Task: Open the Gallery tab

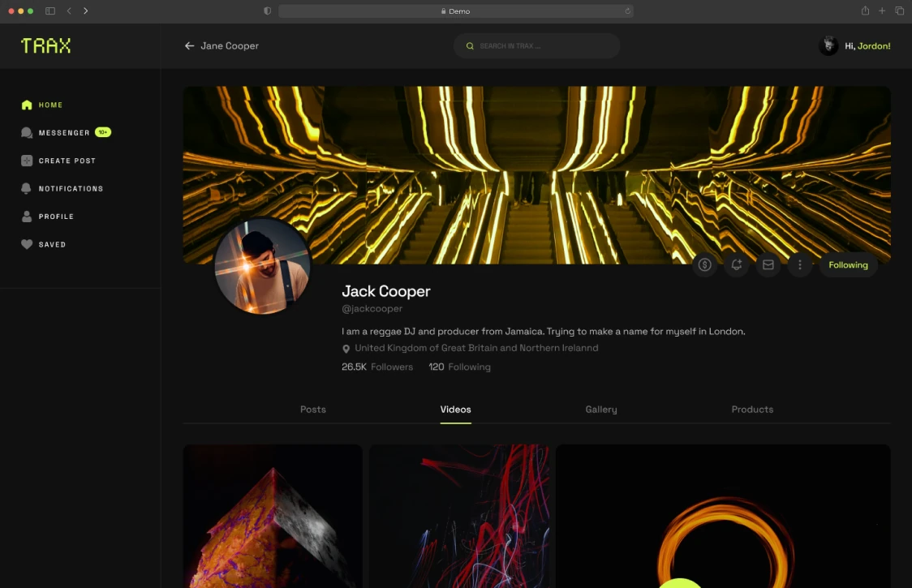Action: (x=600, y=410)
